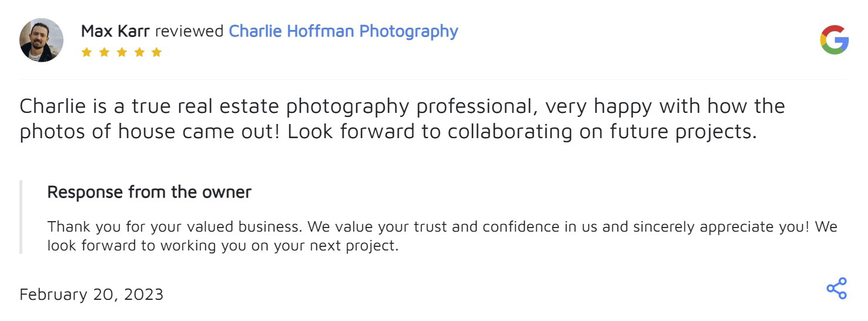
Task: Click the "Response from the owner" heading
Action: 149,192
